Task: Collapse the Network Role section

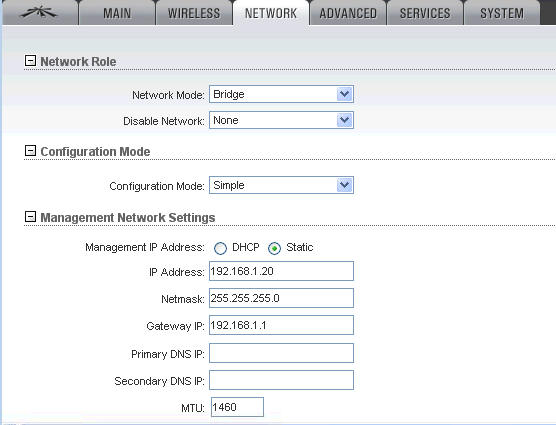Action: click(x=30, y=61)
